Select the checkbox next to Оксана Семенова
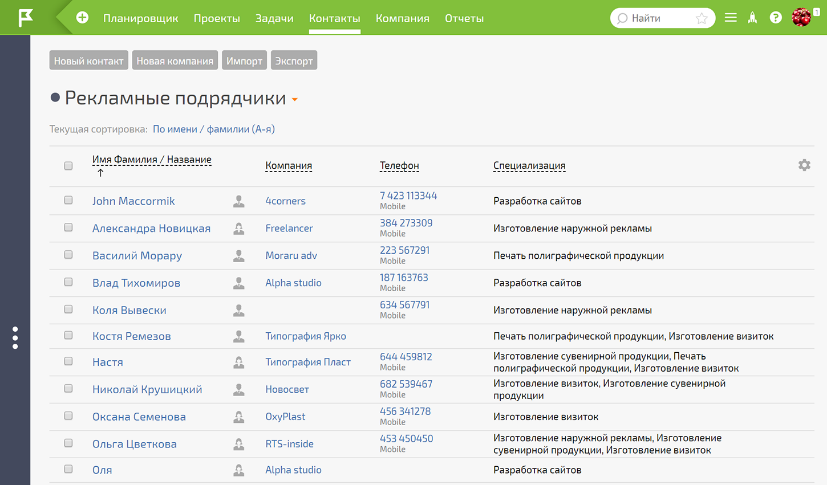Screen dimensions: 827x485 pos(69,417)
